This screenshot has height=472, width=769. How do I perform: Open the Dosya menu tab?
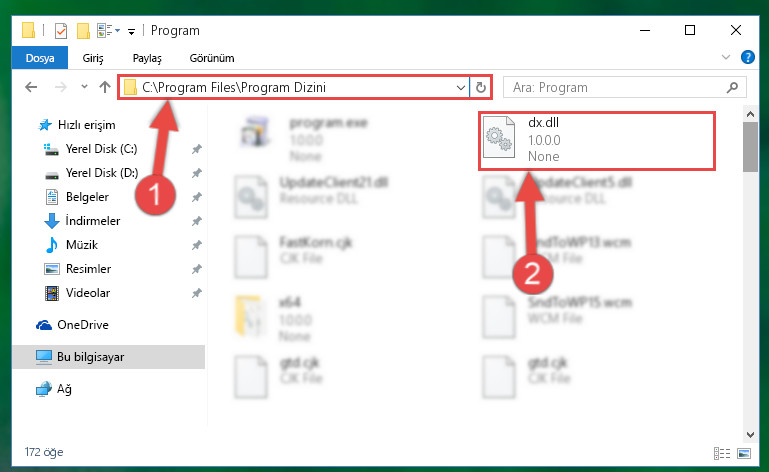pyautogui.click(x=40, y=58)
